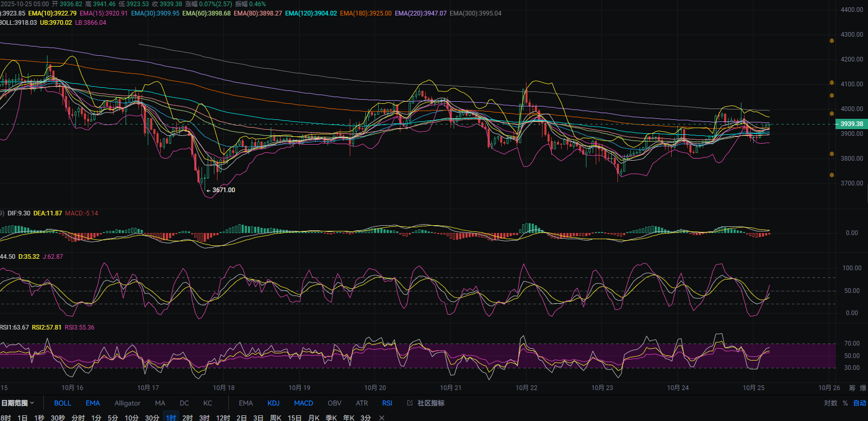
Task: Click the alert bell just below 4000
Action: (x=831, y=114)
